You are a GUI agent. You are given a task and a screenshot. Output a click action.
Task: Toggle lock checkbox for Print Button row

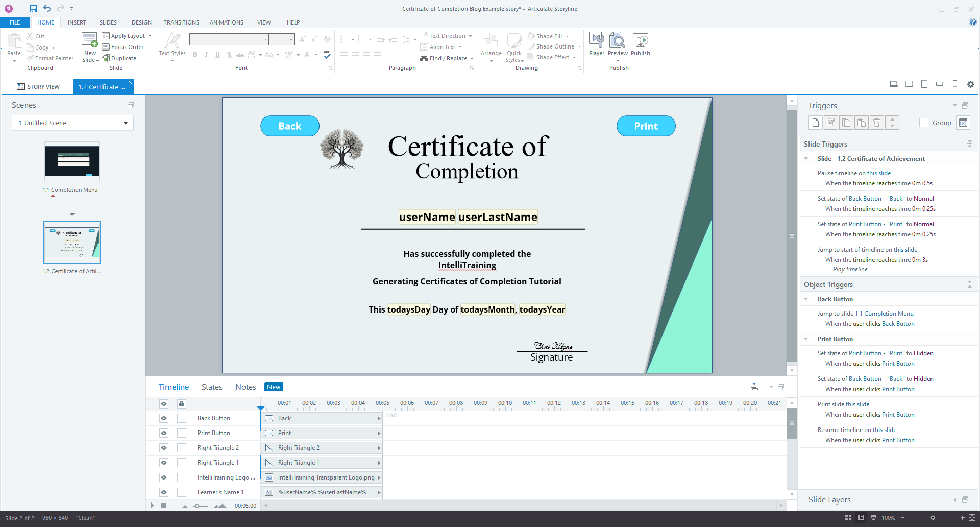182,433
